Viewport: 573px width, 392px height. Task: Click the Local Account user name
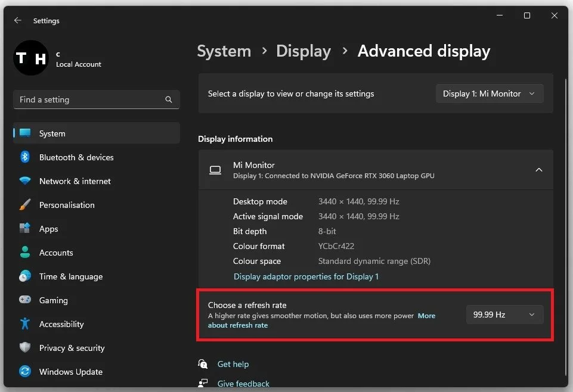coord(78,64)
